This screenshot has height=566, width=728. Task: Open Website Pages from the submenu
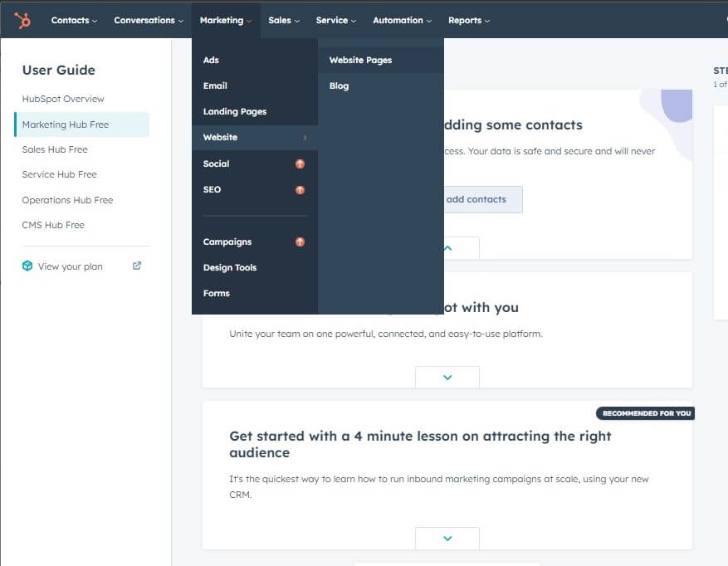[x=381, y=60]
